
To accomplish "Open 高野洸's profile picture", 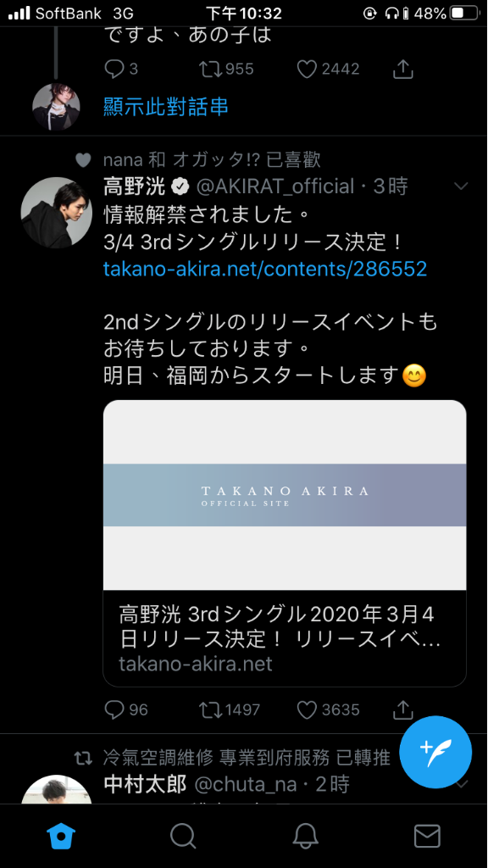I will pyautogui.click(x=56, y=213).
